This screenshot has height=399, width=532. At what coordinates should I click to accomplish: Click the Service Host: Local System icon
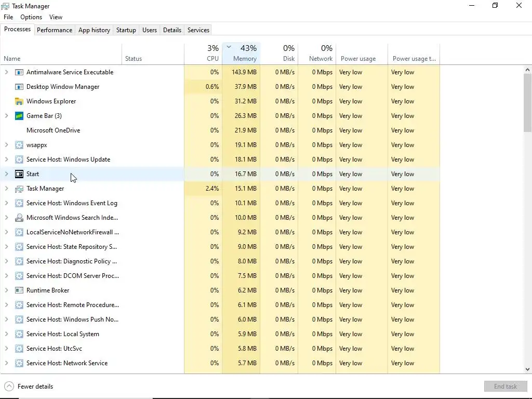(19, 334)
